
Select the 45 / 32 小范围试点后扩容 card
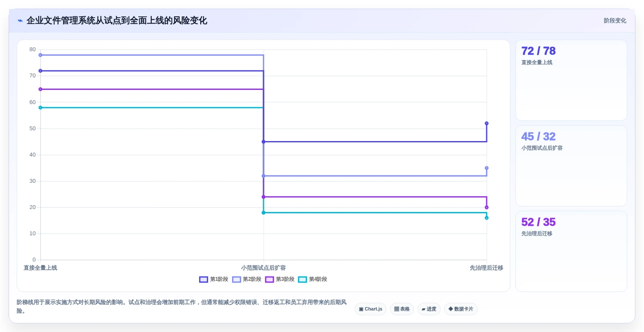571,166
